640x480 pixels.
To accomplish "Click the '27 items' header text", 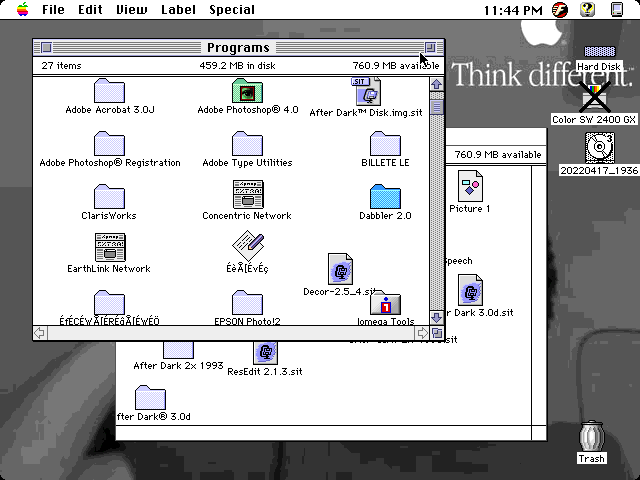I will [61, 65].
